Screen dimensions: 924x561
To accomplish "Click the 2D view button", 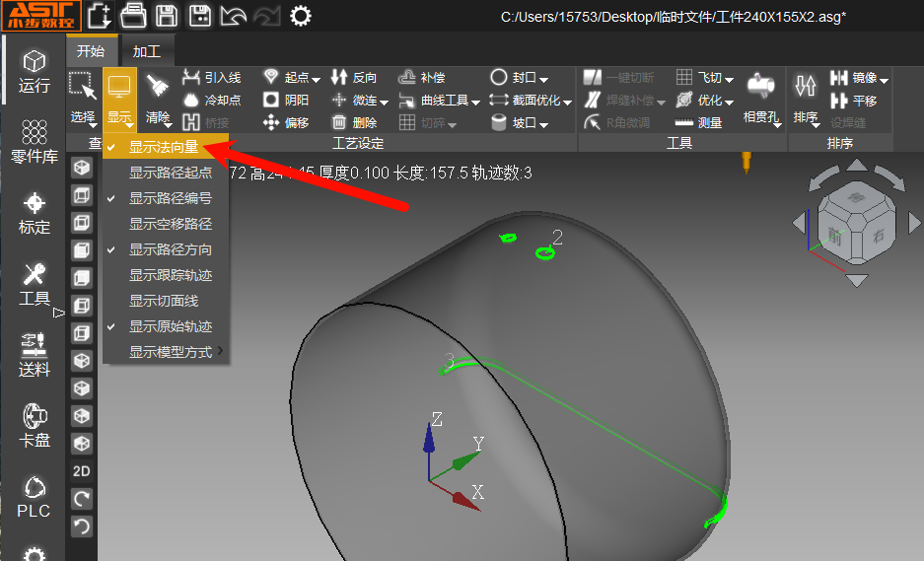I will click(x=82, y=471).
